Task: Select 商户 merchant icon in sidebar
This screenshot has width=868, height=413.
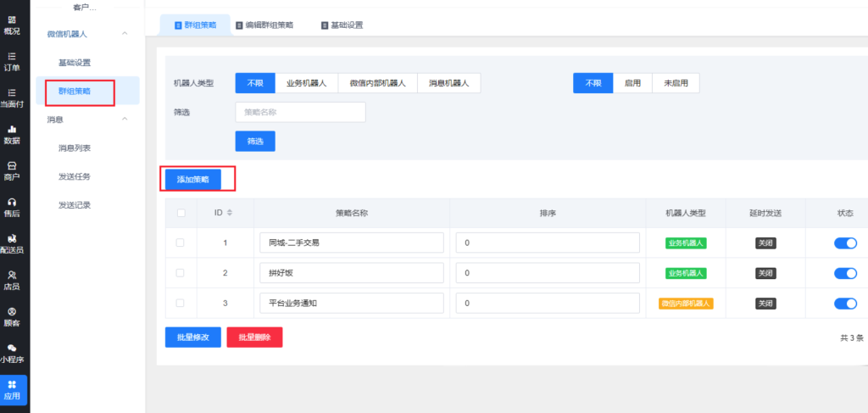Action: tap(12, 170)
